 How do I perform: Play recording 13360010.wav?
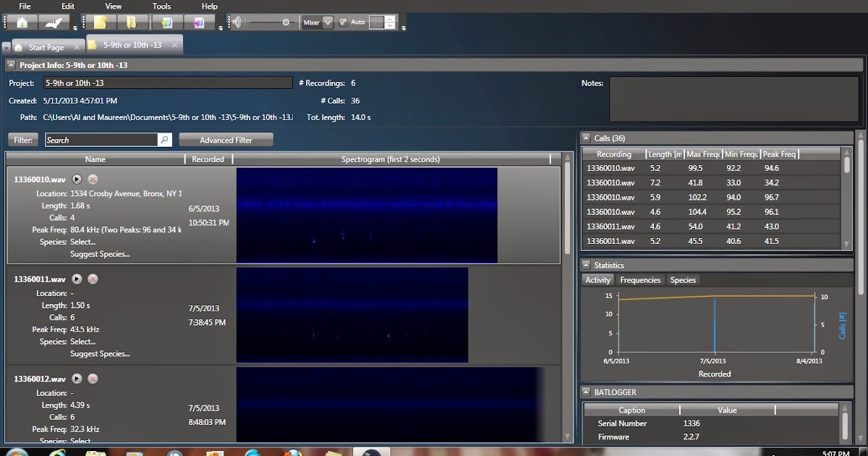coord(76,179)
